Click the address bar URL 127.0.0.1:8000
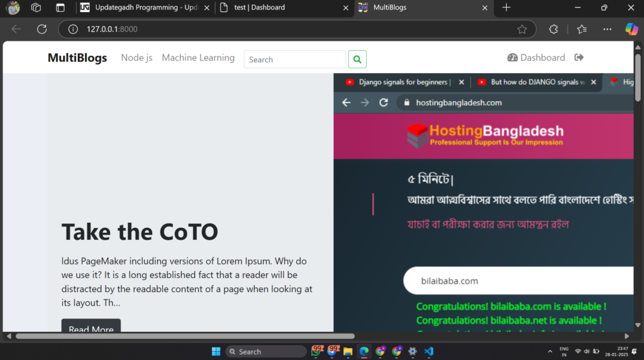 point(112,29)
